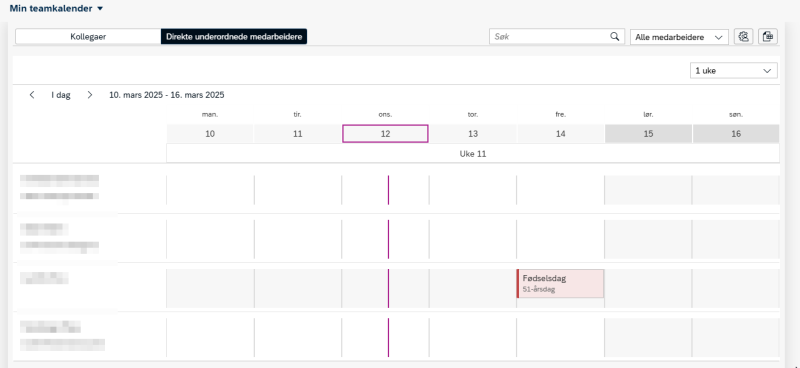Select Direkte underordnede medarbeidere tab

coord(234,37)
